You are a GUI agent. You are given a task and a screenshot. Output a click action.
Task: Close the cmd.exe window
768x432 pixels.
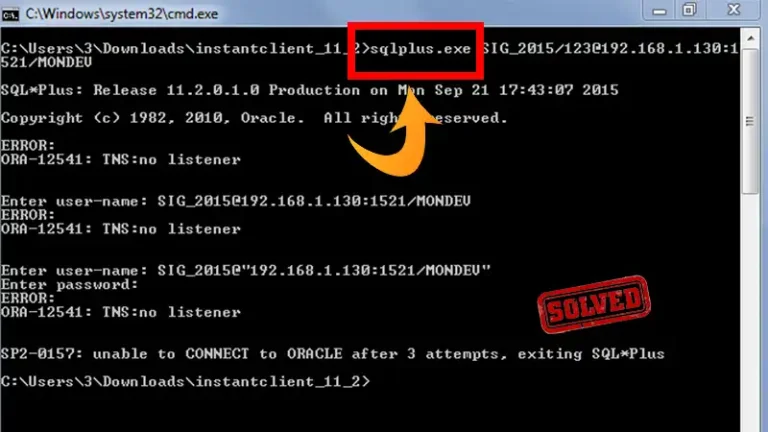pyautogui.click(x=733, y=11)
